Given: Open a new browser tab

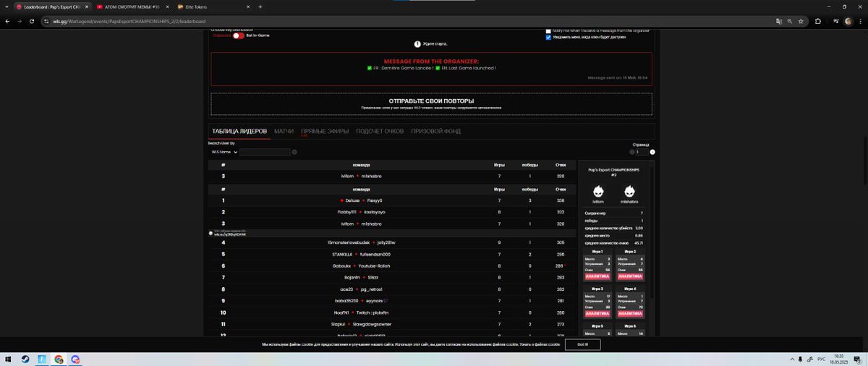Looking at the screenshot, I should (260, 7).
